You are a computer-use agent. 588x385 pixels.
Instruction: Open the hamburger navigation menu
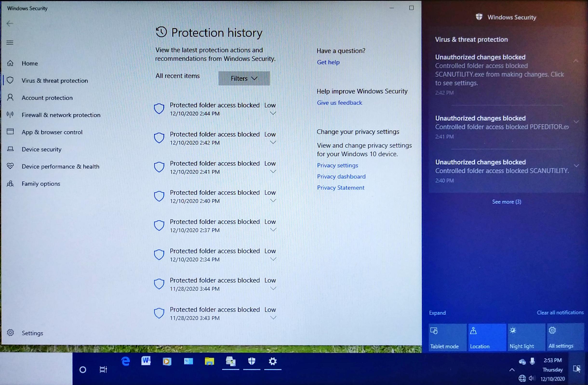click(10, 43)
